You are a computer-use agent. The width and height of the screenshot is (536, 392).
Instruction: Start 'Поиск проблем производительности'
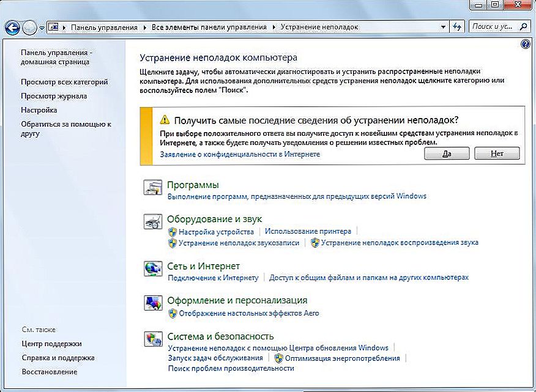point(231,368)
